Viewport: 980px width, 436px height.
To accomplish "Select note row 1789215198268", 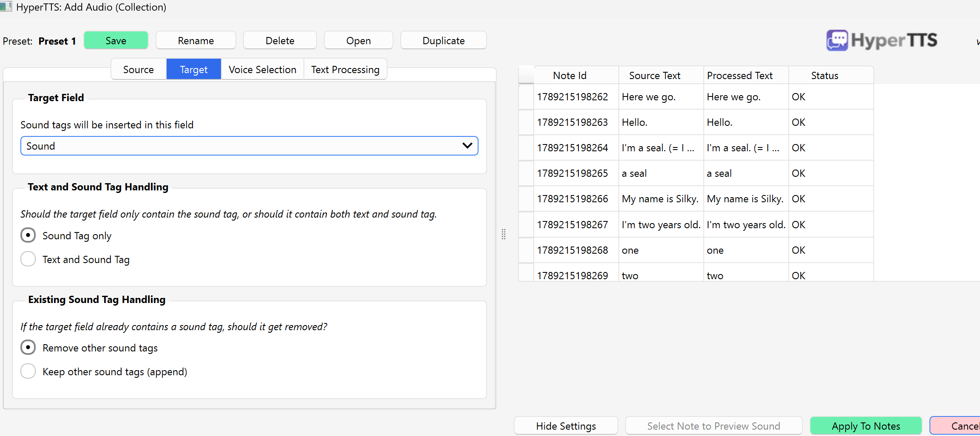I will (x=576, y=250).
